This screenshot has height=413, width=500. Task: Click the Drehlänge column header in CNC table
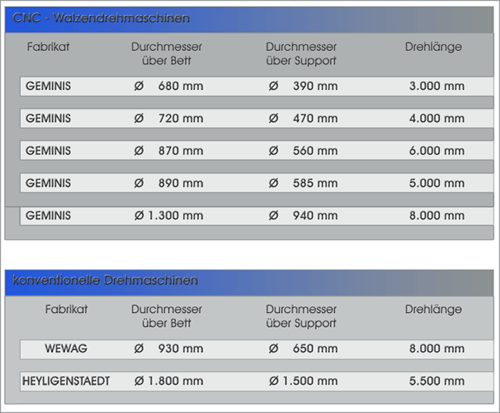point(433,47)
